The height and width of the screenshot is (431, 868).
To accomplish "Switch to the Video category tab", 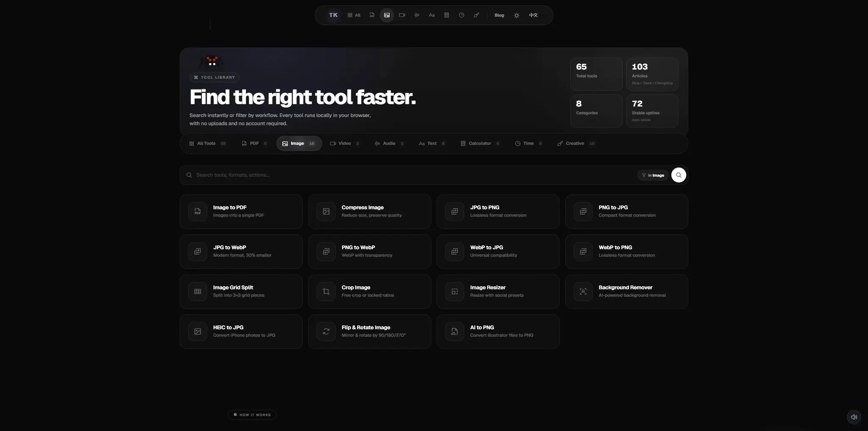I will click(345, 143).
